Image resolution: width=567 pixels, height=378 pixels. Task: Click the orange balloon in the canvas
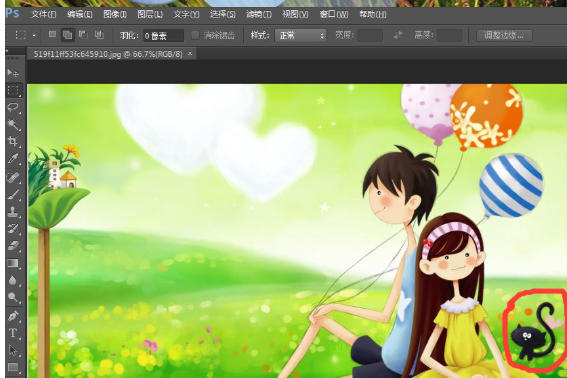coord(486,116)
